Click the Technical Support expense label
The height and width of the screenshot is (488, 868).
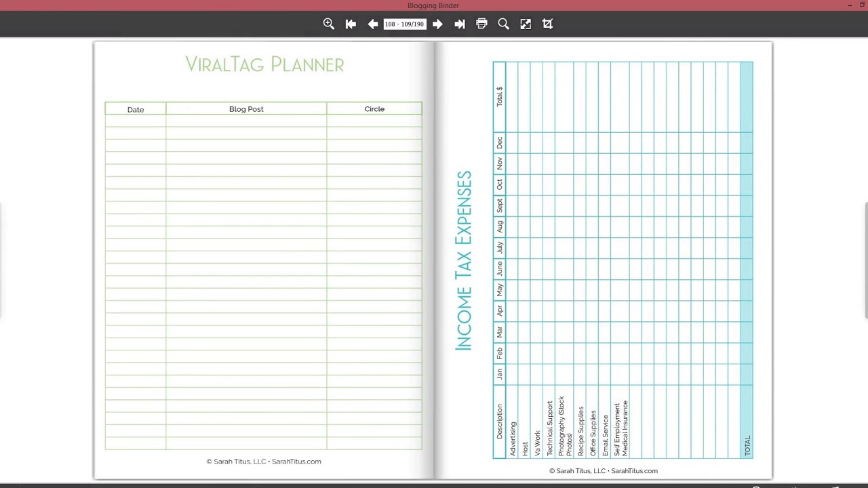[550, 428]
